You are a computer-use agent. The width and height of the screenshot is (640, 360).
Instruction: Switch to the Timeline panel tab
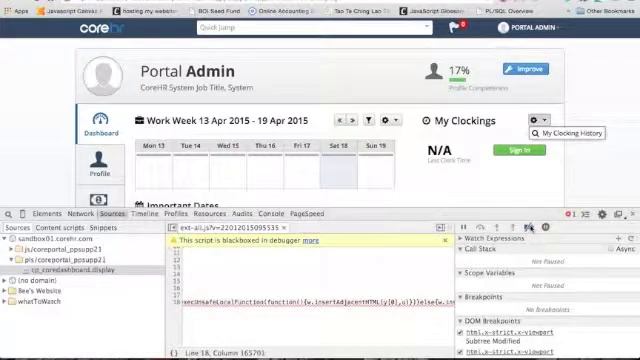[x=144, y=214]
